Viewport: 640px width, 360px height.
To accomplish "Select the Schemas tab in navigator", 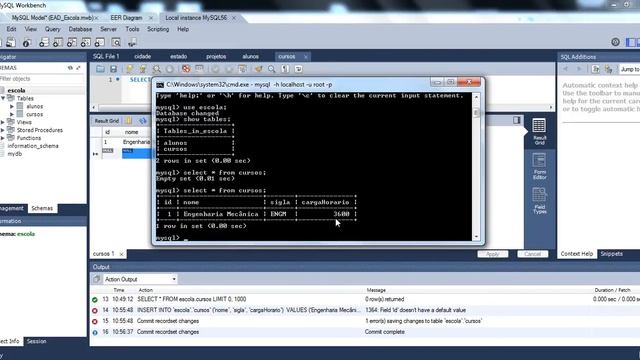I will (42, 208).
